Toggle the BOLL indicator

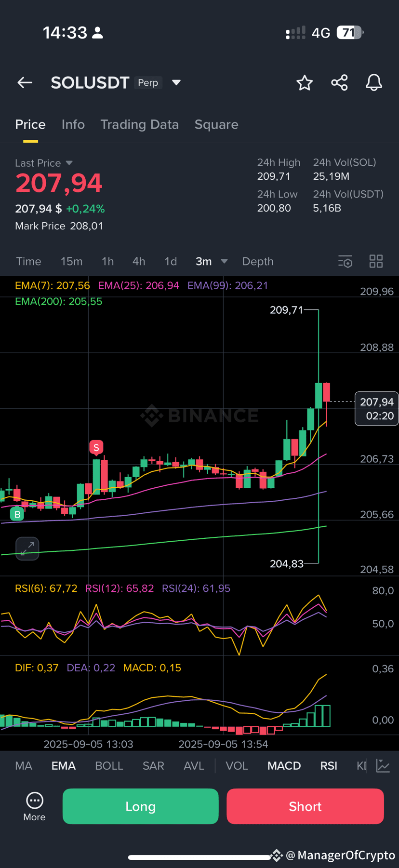click(109, 766)
